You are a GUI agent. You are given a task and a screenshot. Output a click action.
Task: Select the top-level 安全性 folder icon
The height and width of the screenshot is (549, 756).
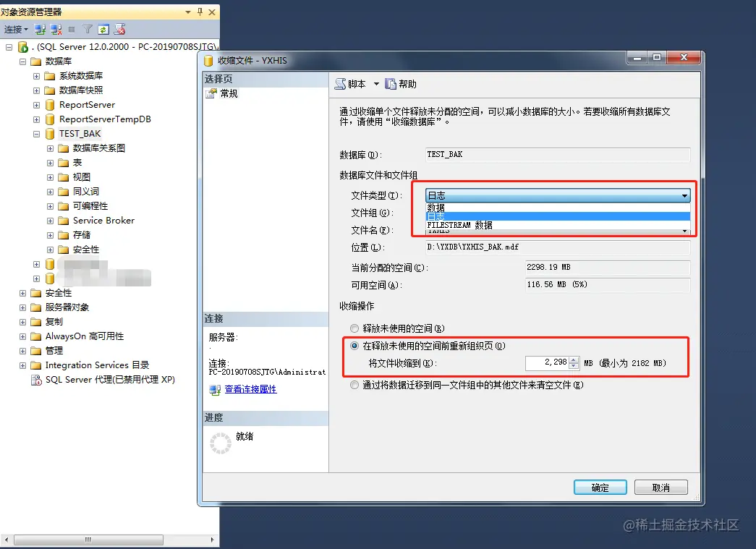click(35, 292)
